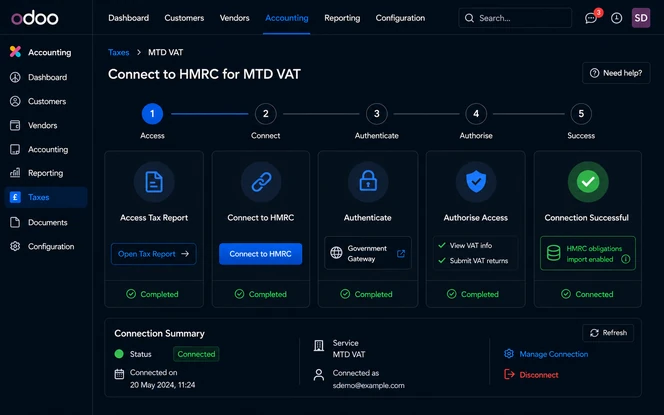Screen dimensions: 664x415
Task: Click the Taxes breadcrumb link
Action: click(119, 52)
